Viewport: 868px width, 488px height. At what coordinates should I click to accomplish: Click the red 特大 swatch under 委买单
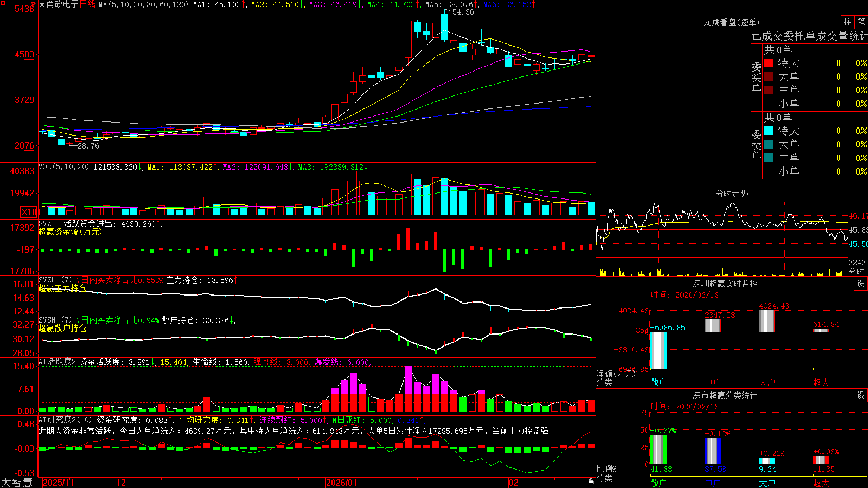click(768, 63)
